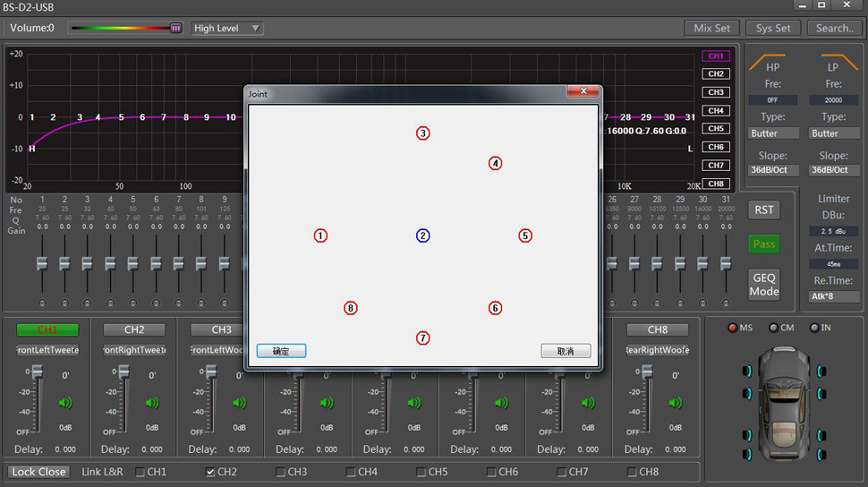868x487 pixels.
Task: Uncheck the Link L&R CH2 checkbox
Action: pyautogui.click(x=210, y=472)
